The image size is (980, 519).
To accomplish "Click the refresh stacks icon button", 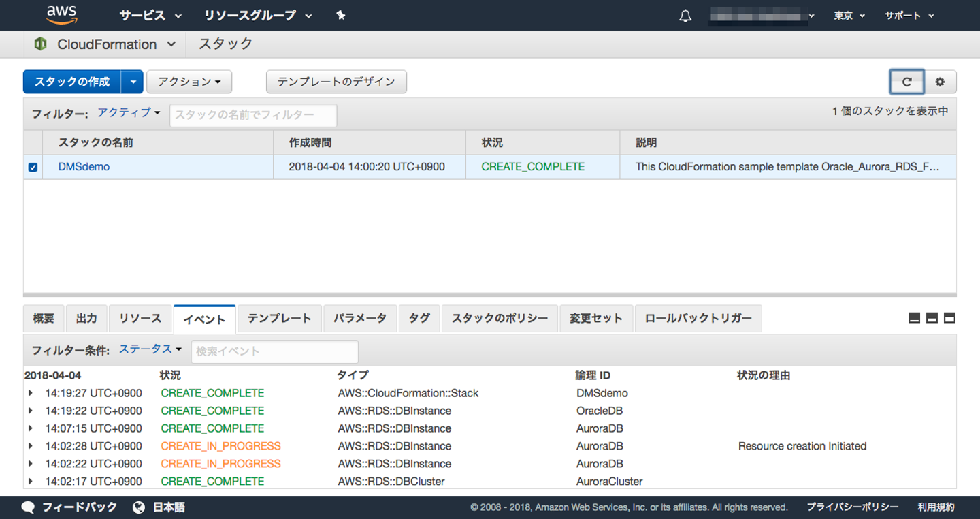I will pos(906,82).
